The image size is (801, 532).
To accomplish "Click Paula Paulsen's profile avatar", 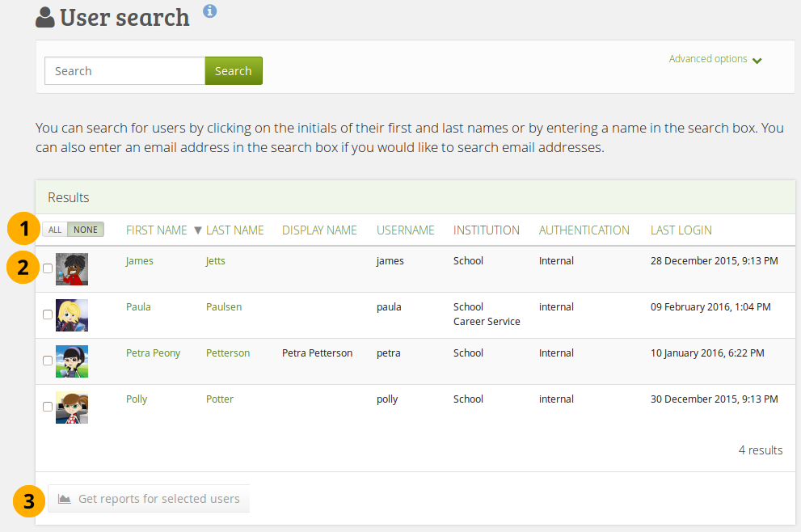I will pos(72,315).
